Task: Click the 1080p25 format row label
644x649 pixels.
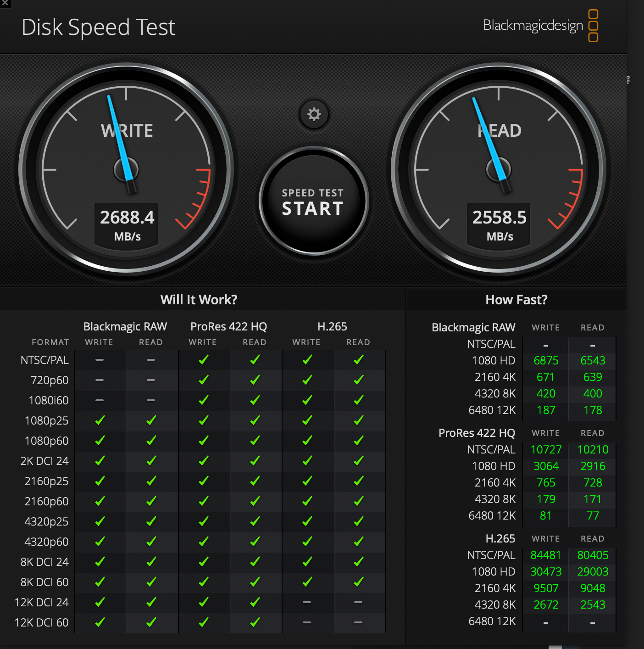Action: [x=46, y=421]
